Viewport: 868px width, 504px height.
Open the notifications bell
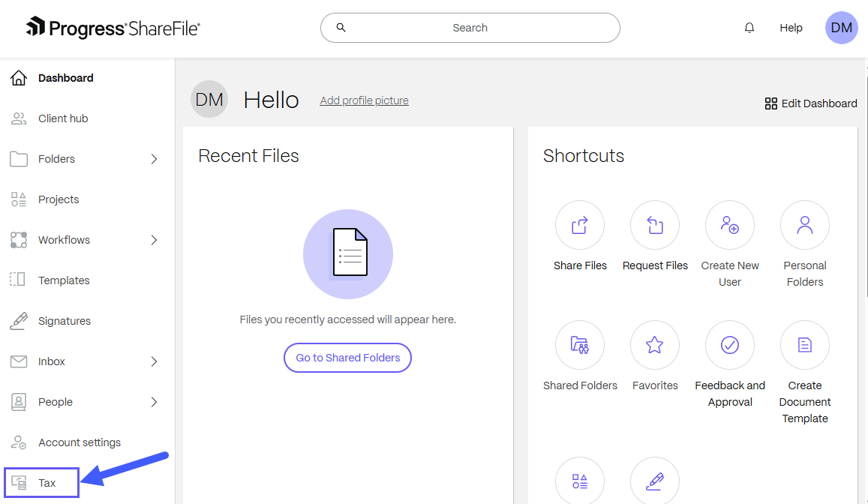coord(749,28)
